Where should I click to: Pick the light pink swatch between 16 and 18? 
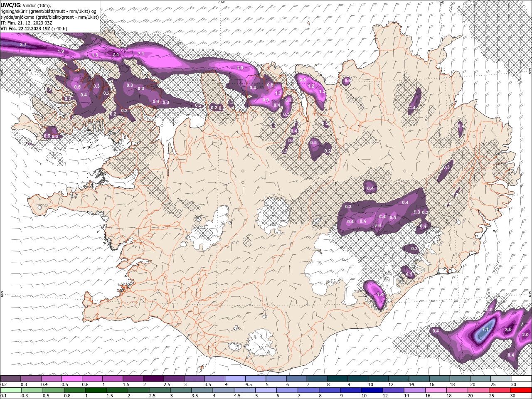coord(436,390)
